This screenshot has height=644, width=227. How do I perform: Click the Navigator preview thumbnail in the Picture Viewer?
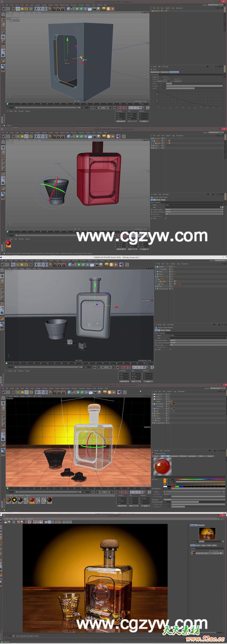pos(207,534)
